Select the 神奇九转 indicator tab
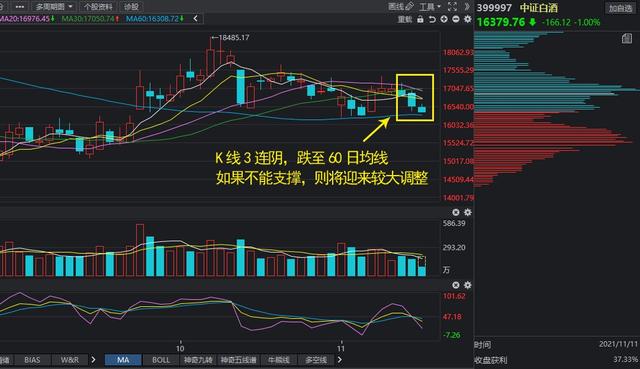 coord(198,360)
